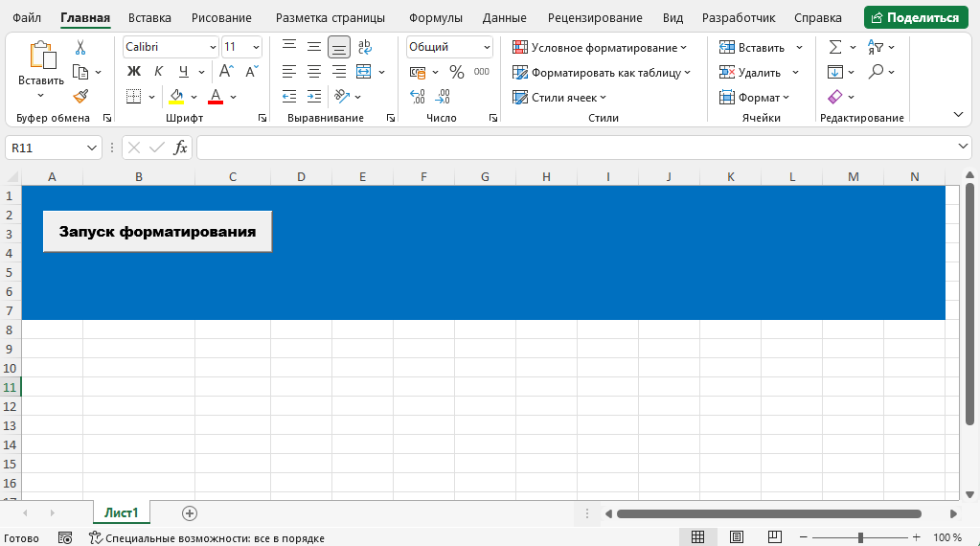The image size is (980, 546).
Task: Open the Calibri font name dropdown
Action: pyautogui.click(x=213, y=48)
